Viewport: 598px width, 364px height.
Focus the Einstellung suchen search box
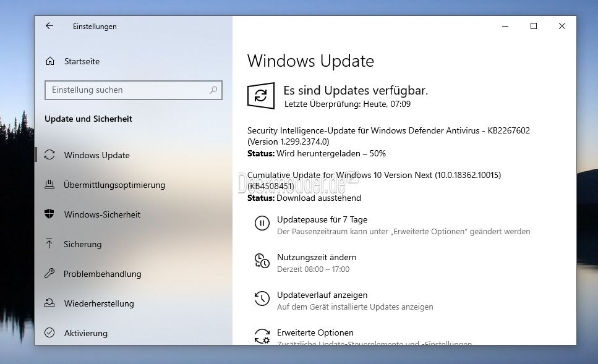click(x=134, y=90)
